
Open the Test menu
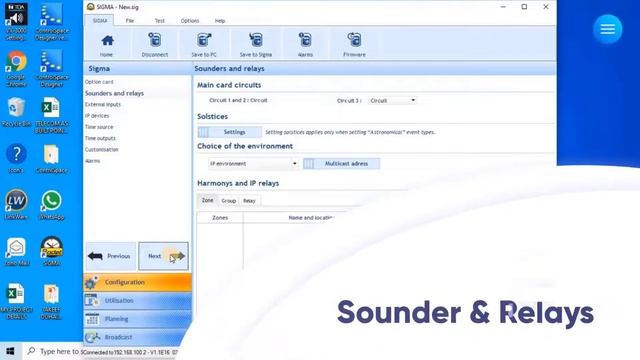click(160, 21)
